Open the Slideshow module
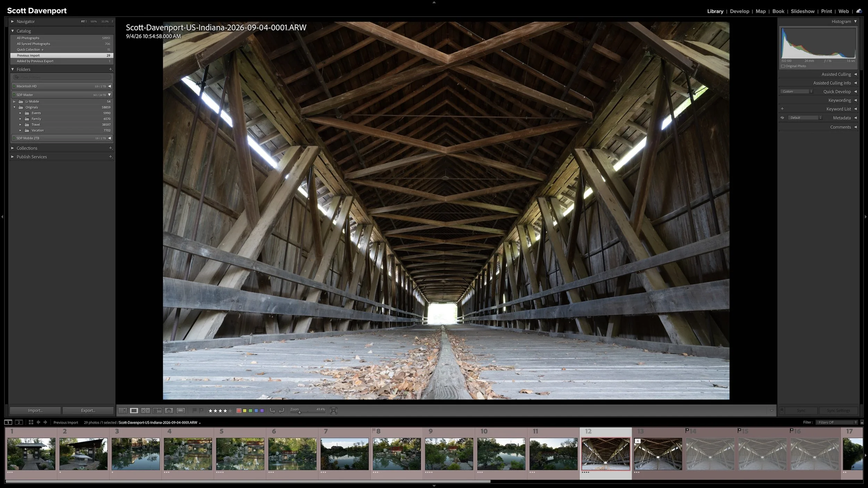 pos(802,11)
